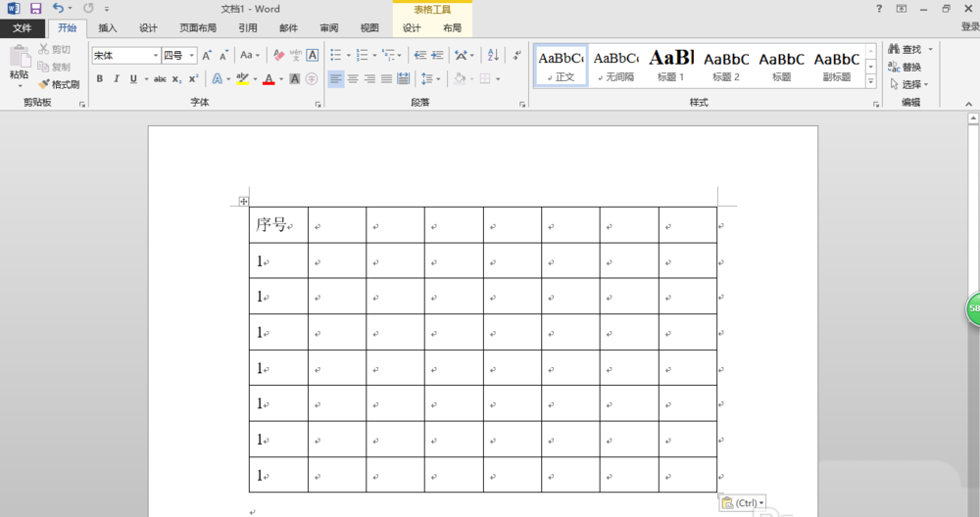Click the Center align icon
Image resolution: width=980 pixels, height=517 pixels.
tap(353, 79)
